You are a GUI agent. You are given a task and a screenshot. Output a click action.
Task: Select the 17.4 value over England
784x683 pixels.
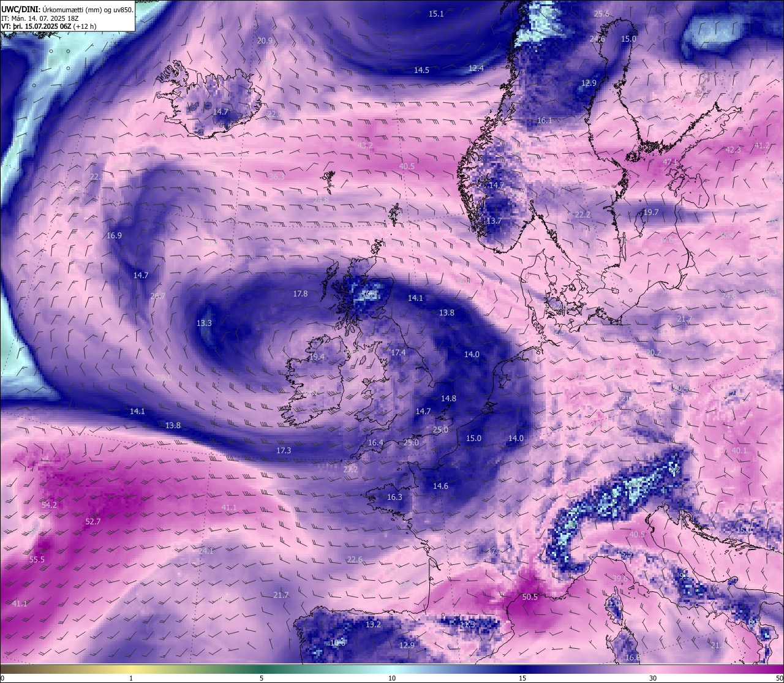pos(398,352)
